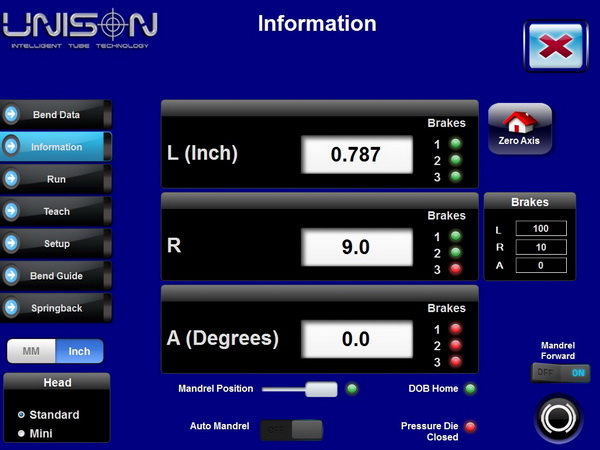Screen dimensions: 600x450
Task: Choose the Mini head option
Action: pos(22,432)
